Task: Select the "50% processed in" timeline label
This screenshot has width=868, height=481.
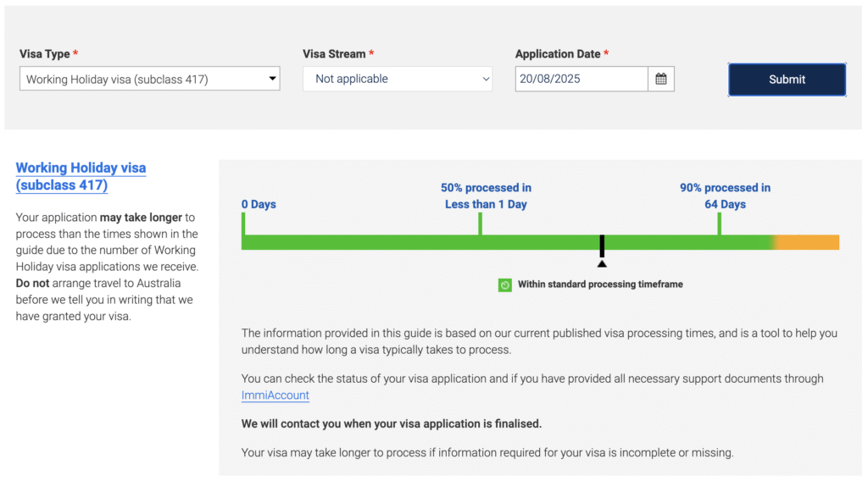Action: pos(486,188)
